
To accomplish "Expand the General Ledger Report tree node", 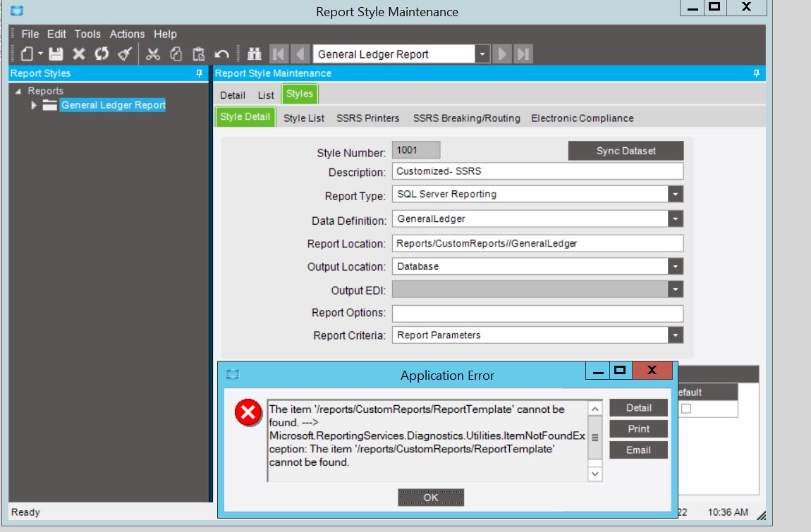I will [x=34, y=106].
